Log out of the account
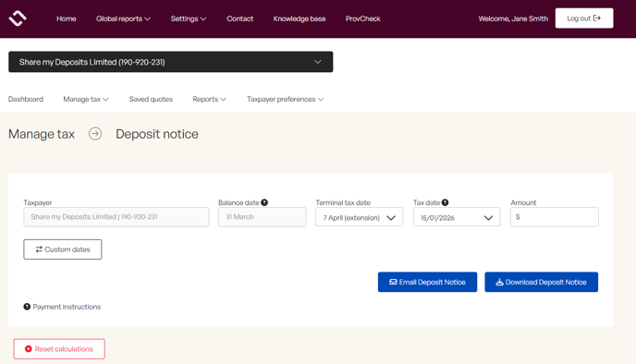636x364 pixels. pos(584,18)
